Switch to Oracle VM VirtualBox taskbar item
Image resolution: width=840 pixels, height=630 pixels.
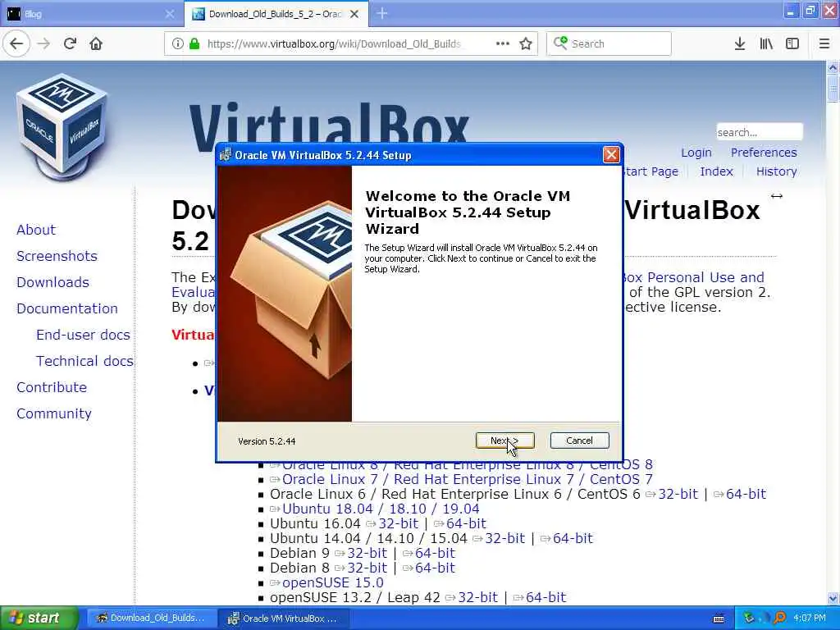pyautogui.click(x=284, y=618)
